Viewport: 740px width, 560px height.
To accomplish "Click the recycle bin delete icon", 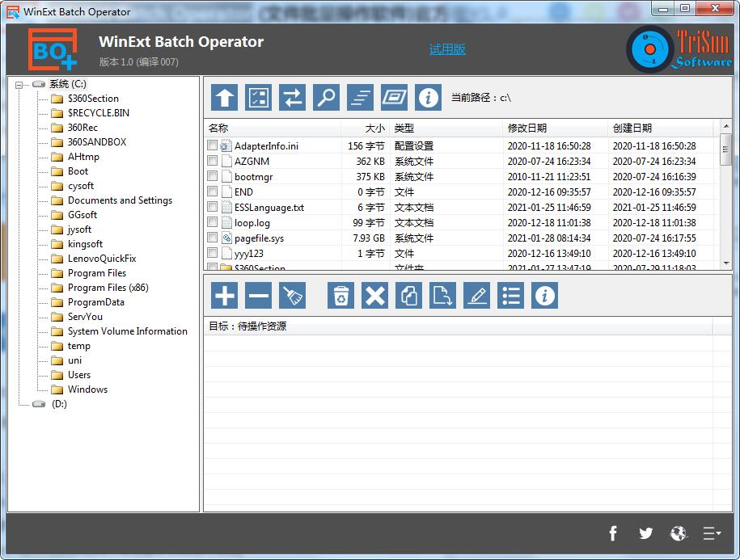I will tap(340, 296).
